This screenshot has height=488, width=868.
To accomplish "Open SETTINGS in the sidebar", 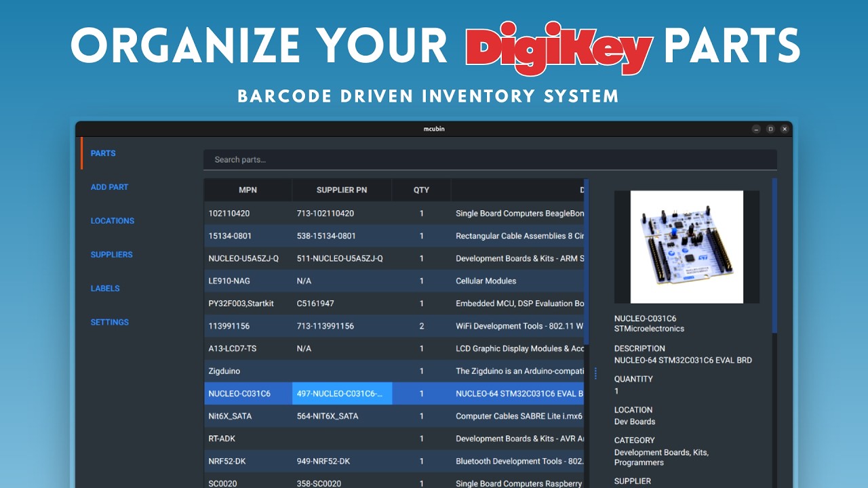I will 109,323.
